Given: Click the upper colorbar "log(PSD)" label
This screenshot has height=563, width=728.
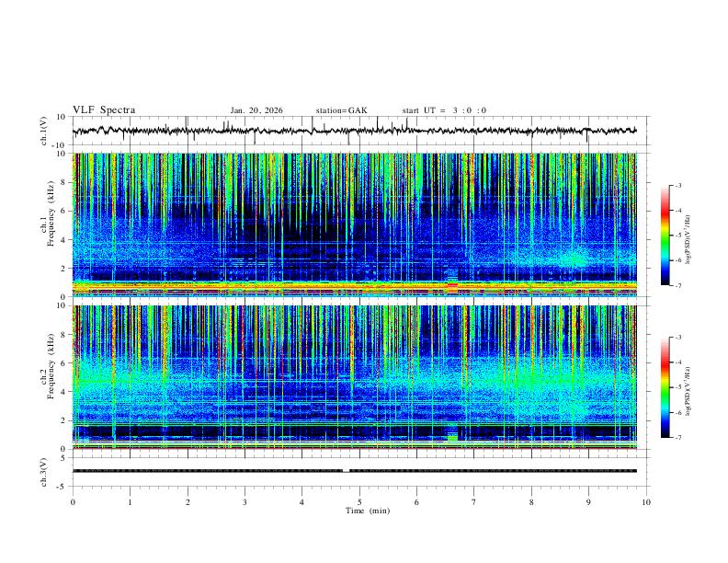Looking at the screenshot, I should 688,240.
